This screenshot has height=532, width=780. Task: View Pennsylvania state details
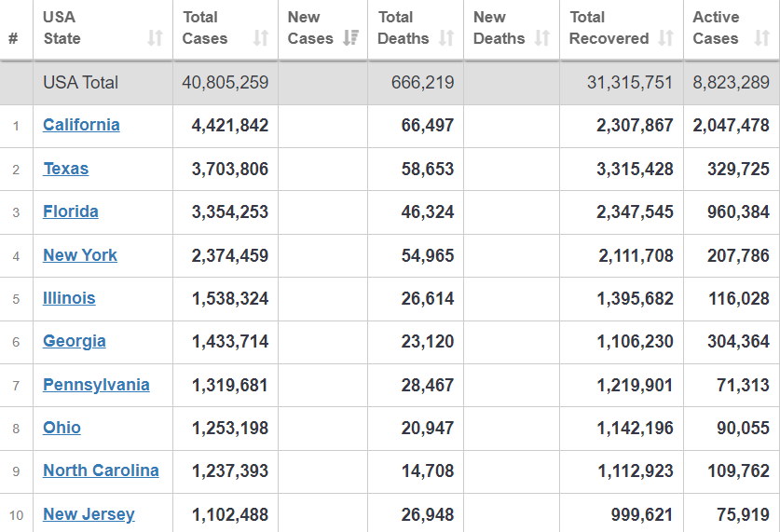click(x=96, y=385)
